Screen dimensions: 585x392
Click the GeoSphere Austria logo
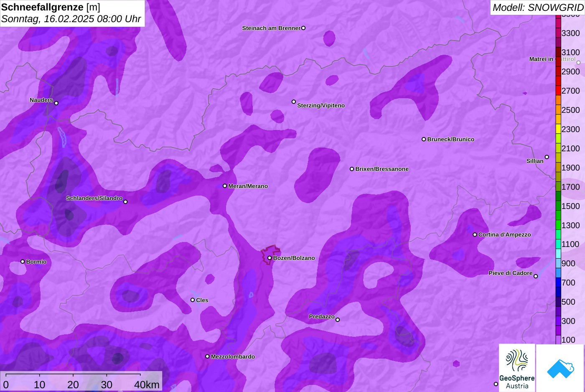click(517, 368)
